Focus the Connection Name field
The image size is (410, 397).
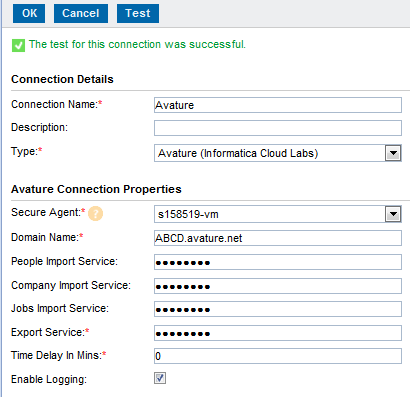click(x=278, y=105)
